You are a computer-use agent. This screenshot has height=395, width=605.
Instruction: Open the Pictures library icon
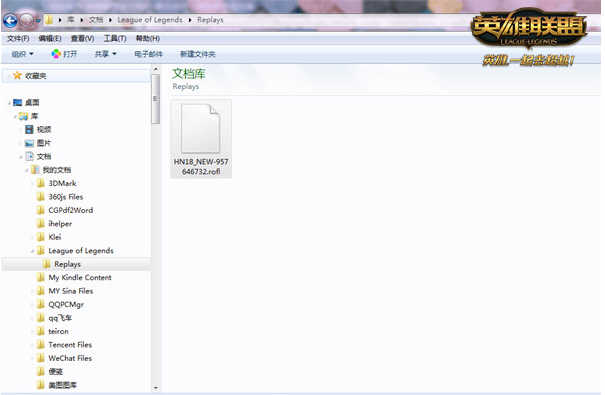point(29,143)
